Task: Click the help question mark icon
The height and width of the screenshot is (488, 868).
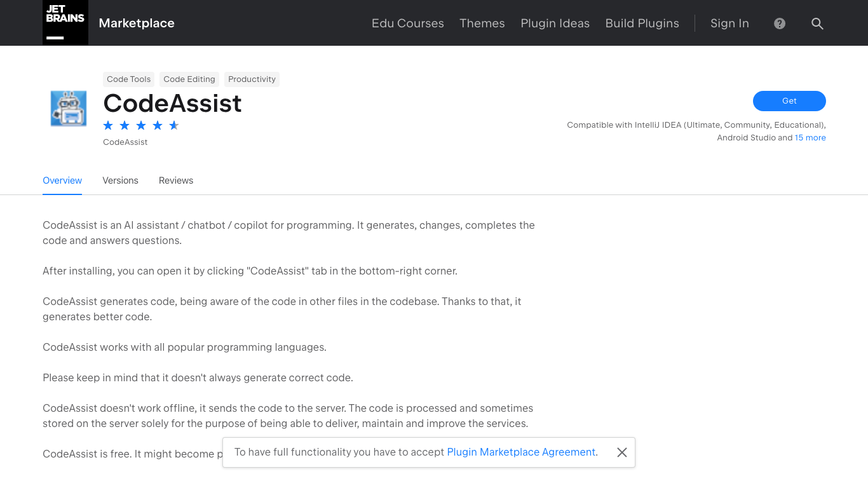Action: (x=779, y=24)
